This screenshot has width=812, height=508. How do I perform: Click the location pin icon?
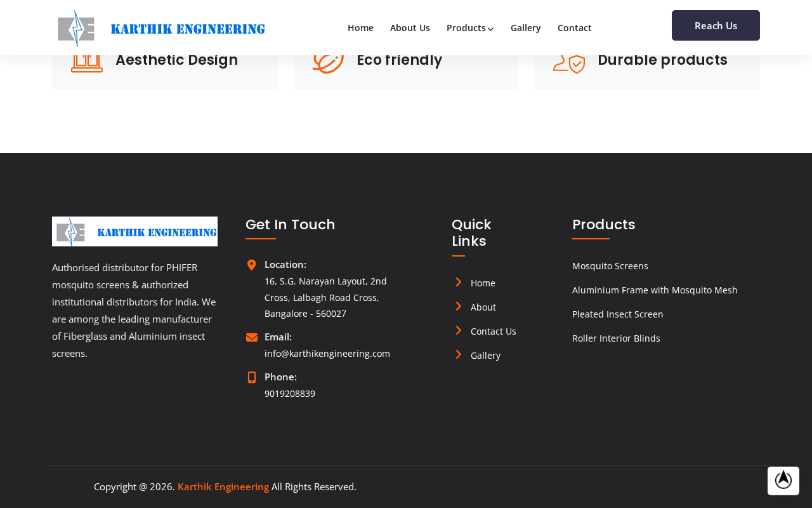[x=252, y=265]
